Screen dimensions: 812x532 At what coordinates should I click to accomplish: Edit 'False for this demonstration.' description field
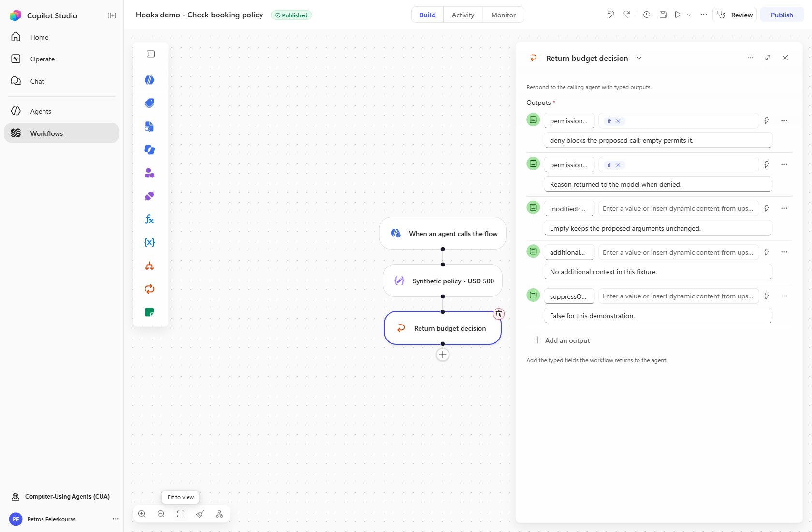[658, 316]
